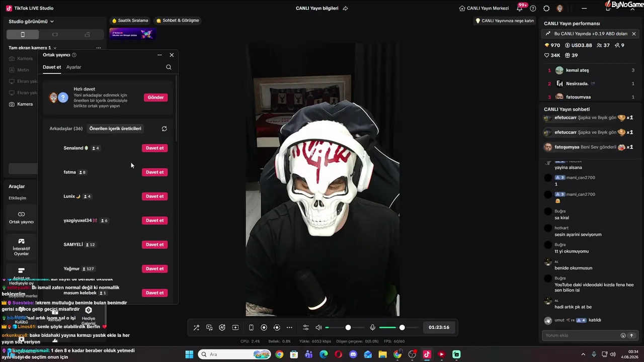Click the phone orientation icon in bottom toolbar
The image size is (644, 362).
click(x=251, y=327)
